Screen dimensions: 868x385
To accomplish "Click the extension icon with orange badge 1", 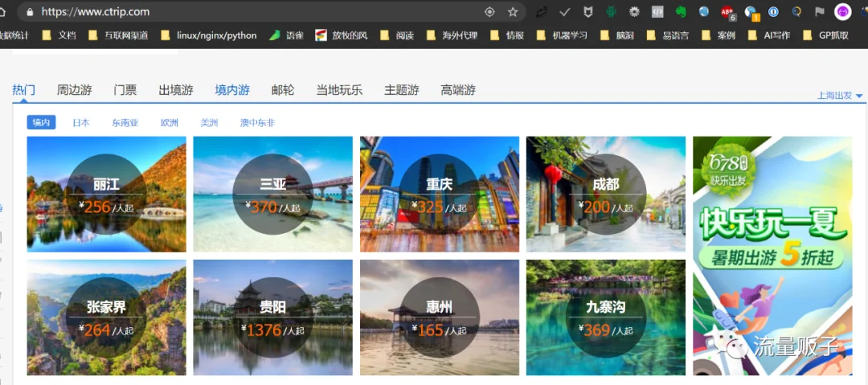I will [751, 13].
